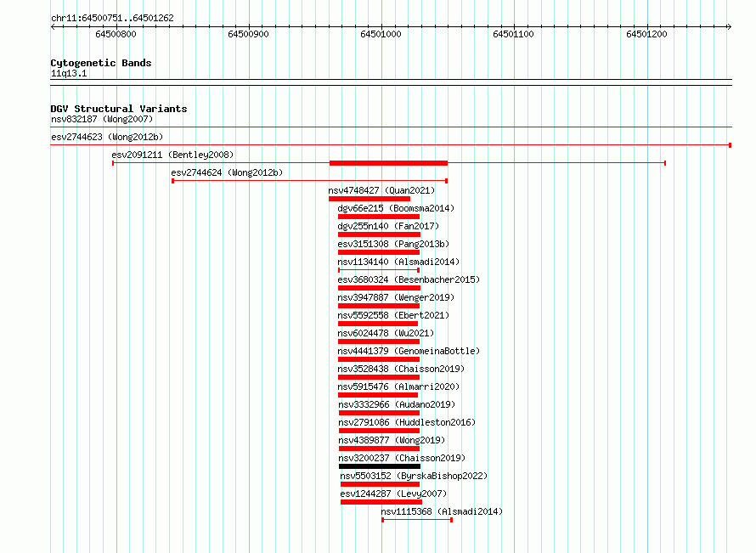Click the red bar under esv1244287 (Levy2007)
This screenshot has height=553, width=756.
(x=381, y=502)
